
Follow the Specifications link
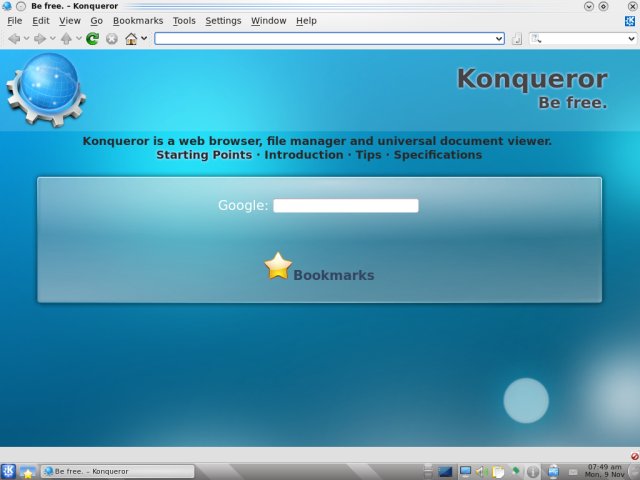click(x=438, y=155)
